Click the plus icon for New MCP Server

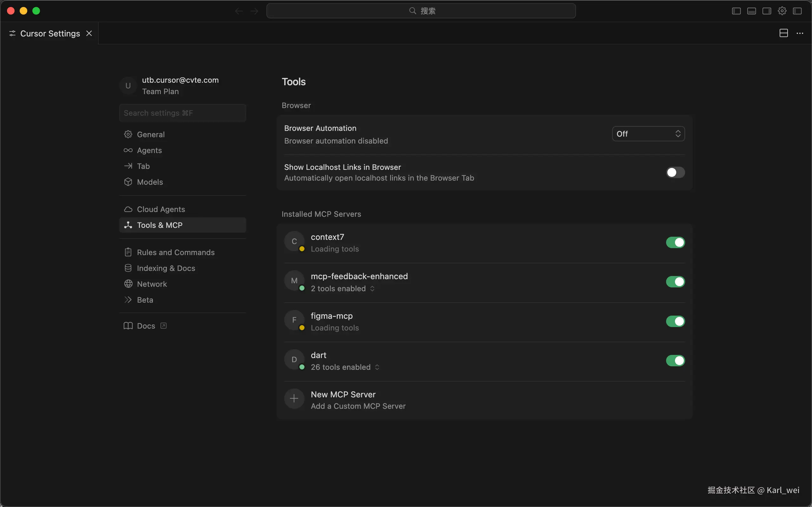(294, 399)
